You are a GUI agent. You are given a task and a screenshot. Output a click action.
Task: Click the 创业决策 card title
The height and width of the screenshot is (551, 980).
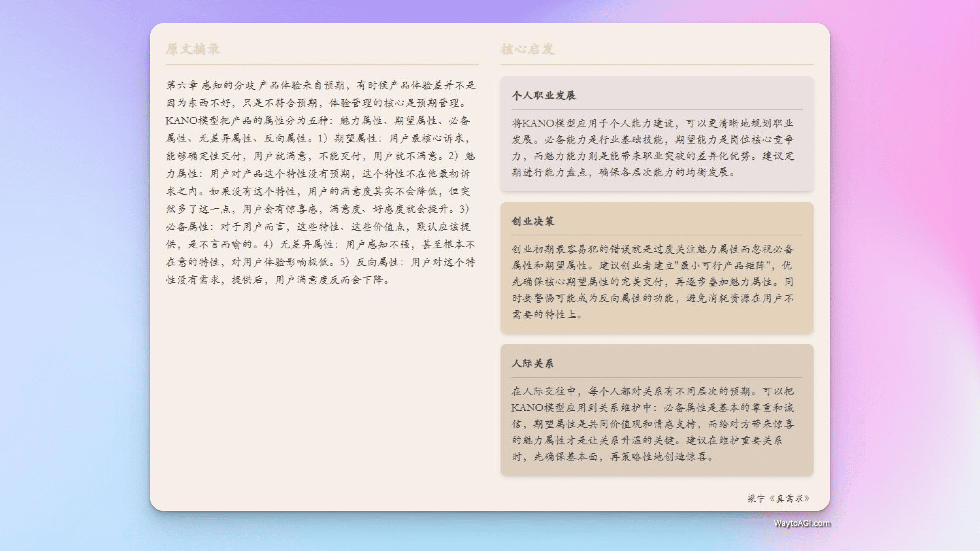533,221
